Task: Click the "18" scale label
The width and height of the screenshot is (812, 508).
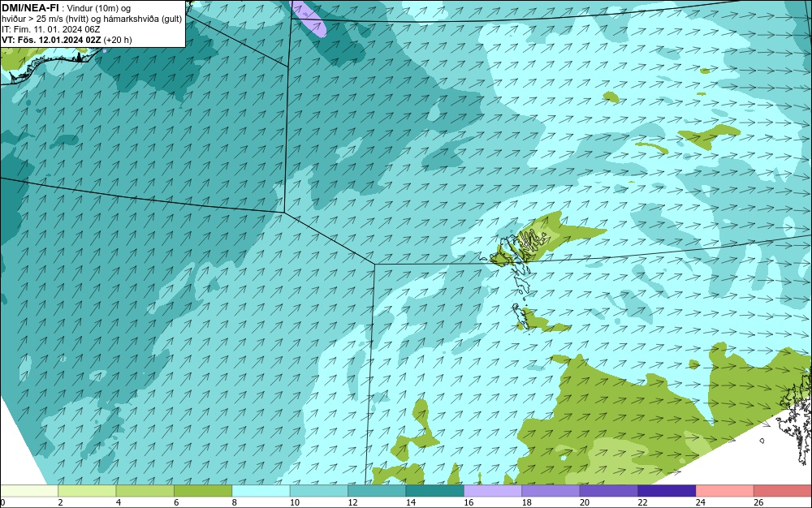Action: coord(527,502)
